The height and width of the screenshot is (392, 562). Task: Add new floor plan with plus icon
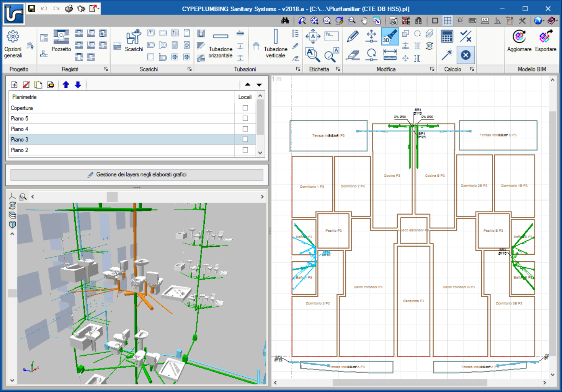coord(14,85)
